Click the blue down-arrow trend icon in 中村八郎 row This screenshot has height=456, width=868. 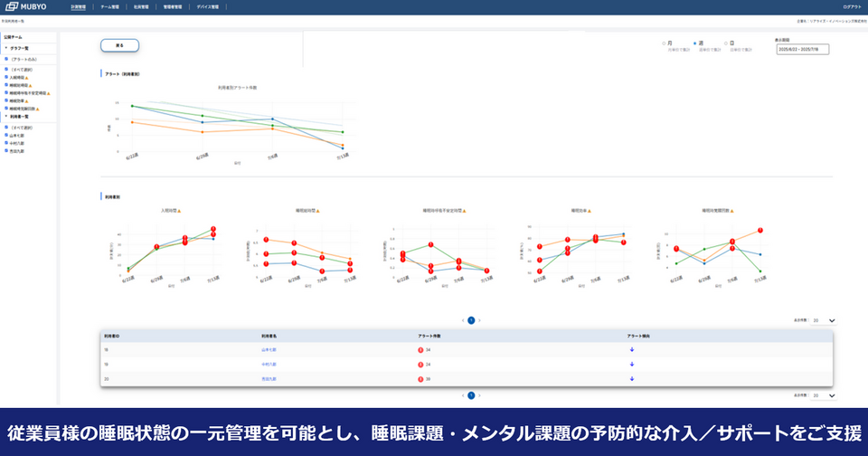630,364
